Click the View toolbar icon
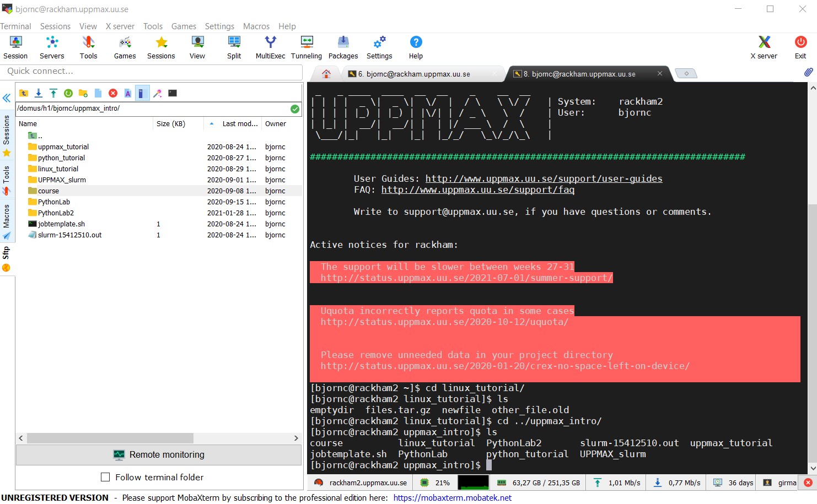The image size is (817, 504). pyautogui.click(x=197, y=47)
